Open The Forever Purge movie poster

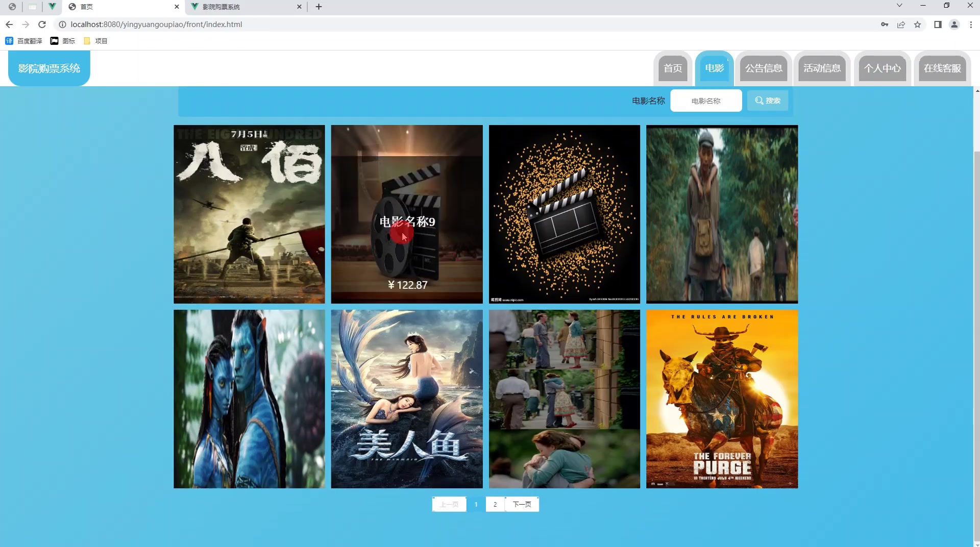pos(722,399)
